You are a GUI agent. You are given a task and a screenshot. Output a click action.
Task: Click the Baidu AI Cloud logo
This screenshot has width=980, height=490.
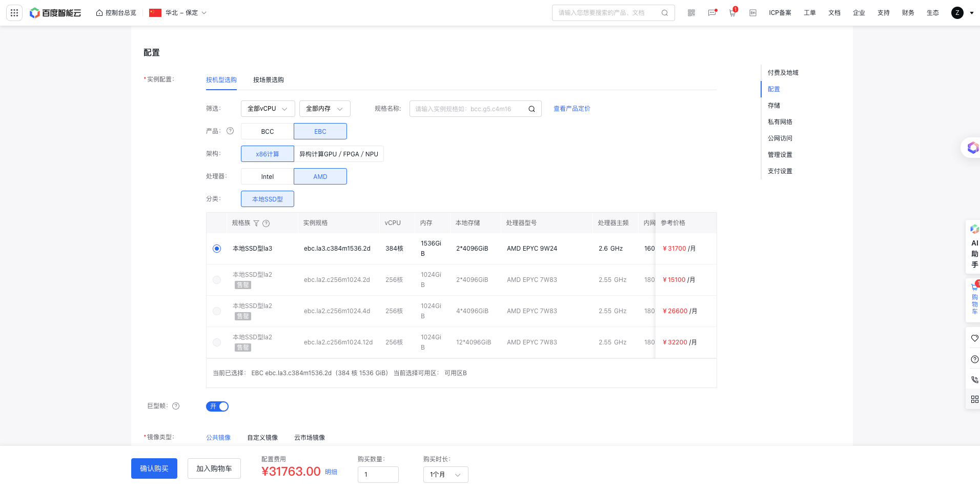point(55,13)
